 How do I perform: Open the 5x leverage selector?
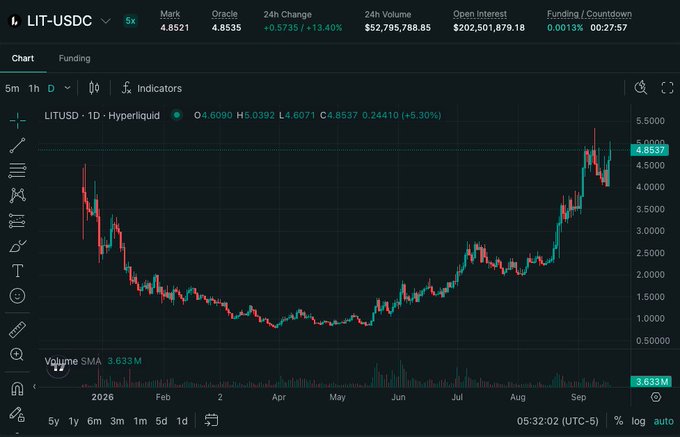point(130,21)
